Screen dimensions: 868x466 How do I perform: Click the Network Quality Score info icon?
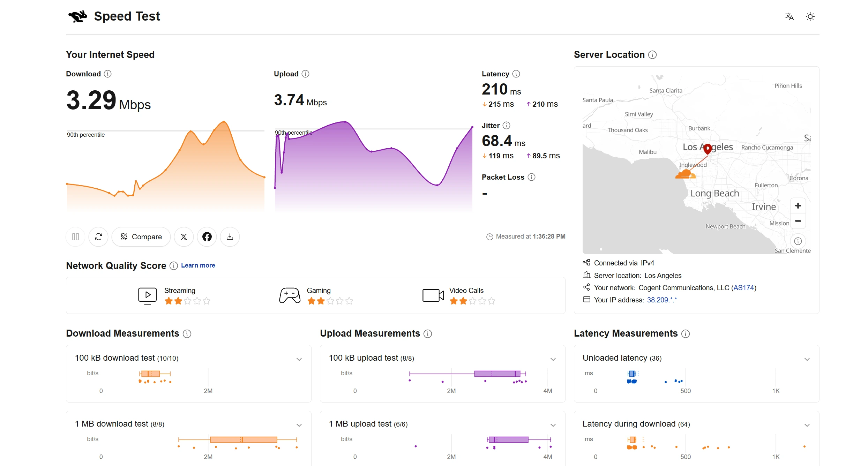pos(174,266)
